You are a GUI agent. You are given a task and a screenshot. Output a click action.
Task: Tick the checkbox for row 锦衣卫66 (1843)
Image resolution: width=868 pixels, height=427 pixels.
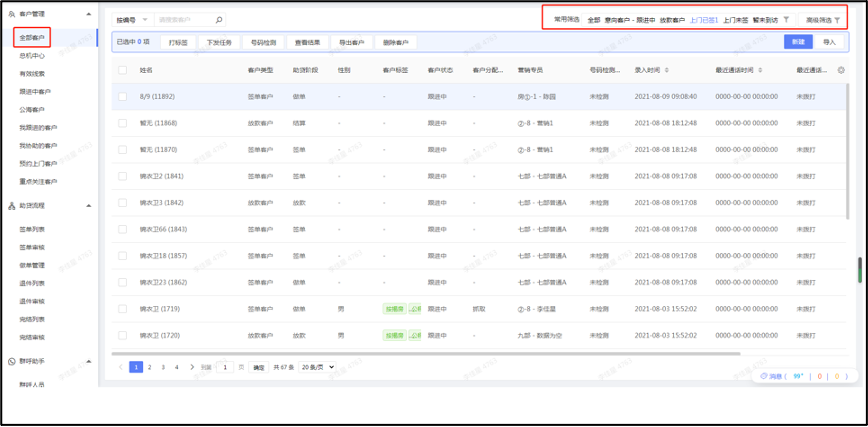[x=122, y=229]
